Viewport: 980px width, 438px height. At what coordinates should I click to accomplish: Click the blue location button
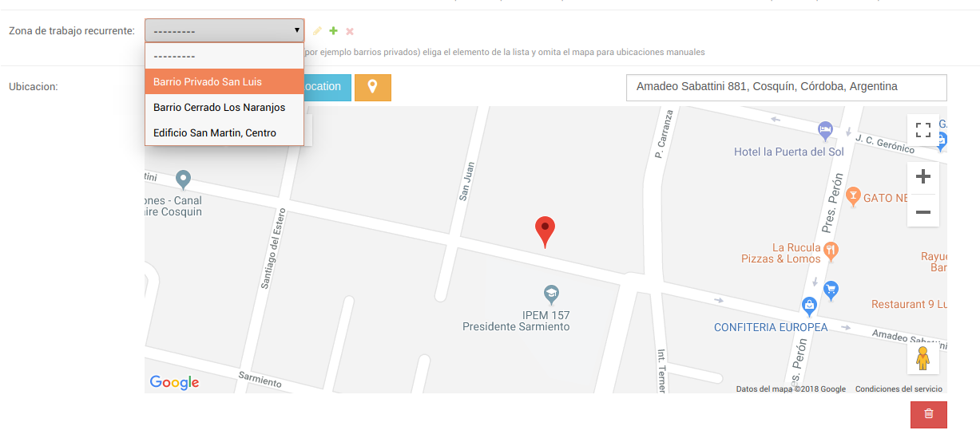(x=327, y=87)
